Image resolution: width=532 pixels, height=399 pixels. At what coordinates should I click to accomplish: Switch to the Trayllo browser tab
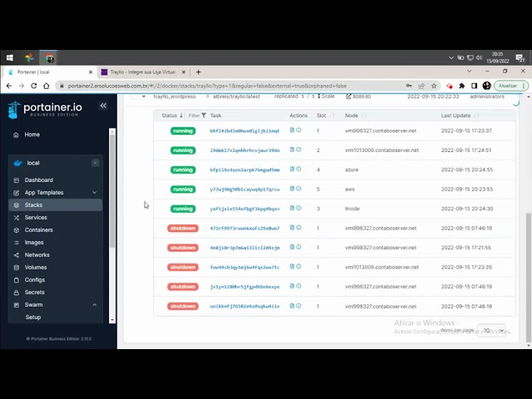(142, 72)
